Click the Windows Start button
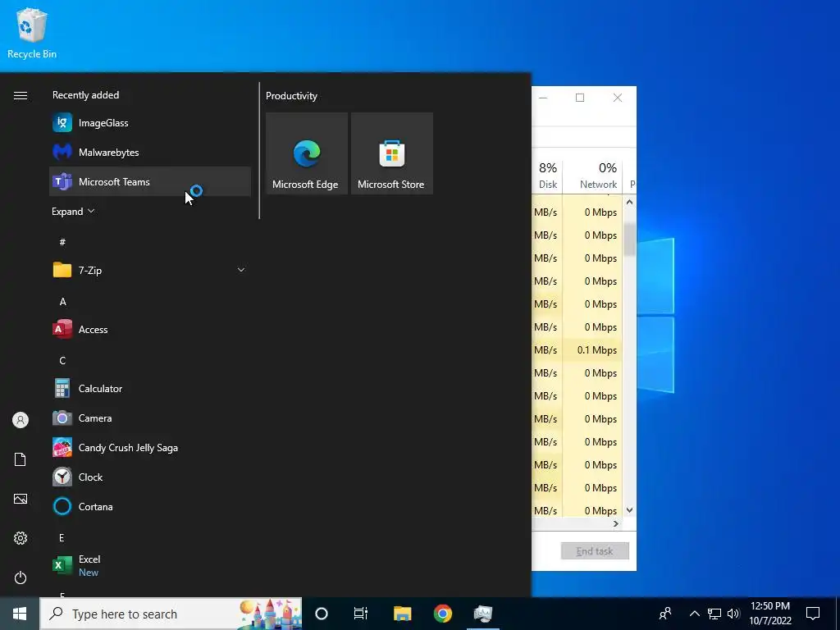 click(20, 614)
